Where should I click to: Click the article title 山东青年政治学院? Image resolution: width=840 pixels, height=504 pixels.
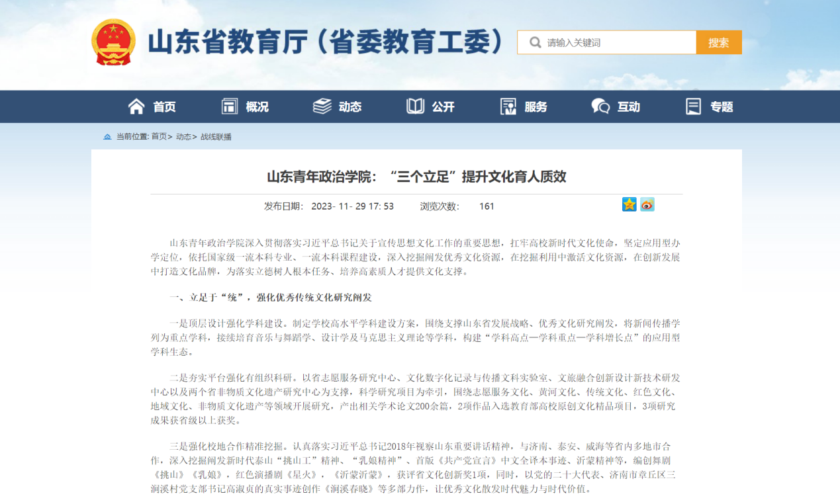pos(416,177)
